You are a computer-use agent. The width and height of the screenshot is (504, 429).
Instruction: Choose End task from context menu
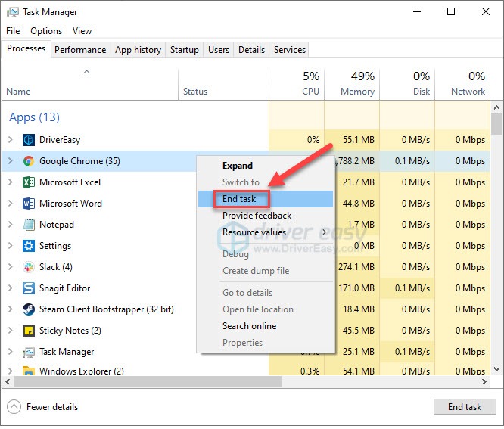pos(239,199)
